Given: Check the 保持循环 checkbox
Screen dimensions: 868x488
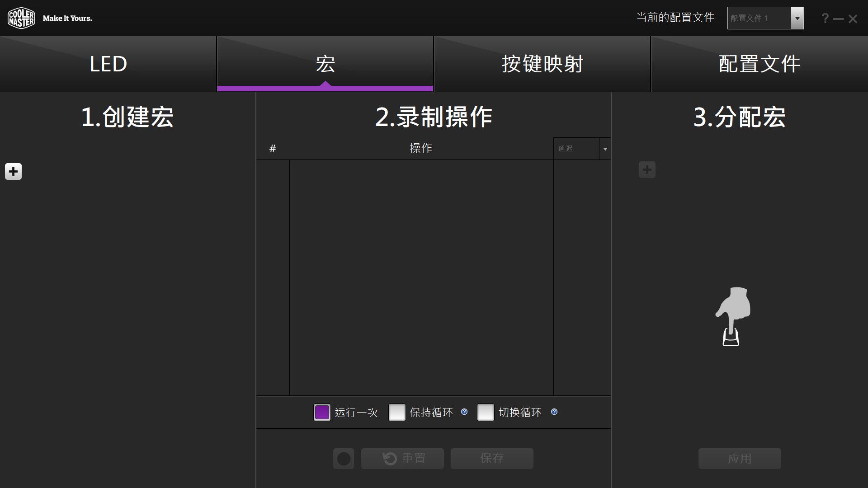Looking at the screenshot, I should 397,412.
